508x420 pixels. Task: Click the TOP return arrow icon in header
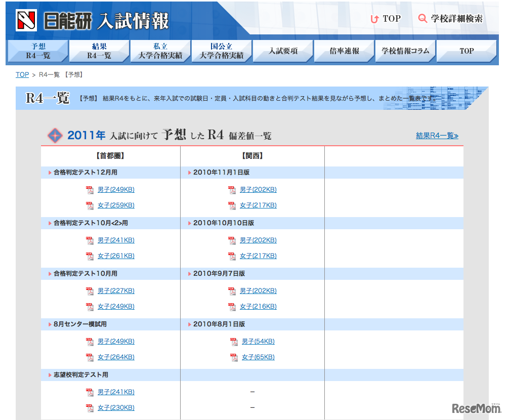[x=374, y=19]
